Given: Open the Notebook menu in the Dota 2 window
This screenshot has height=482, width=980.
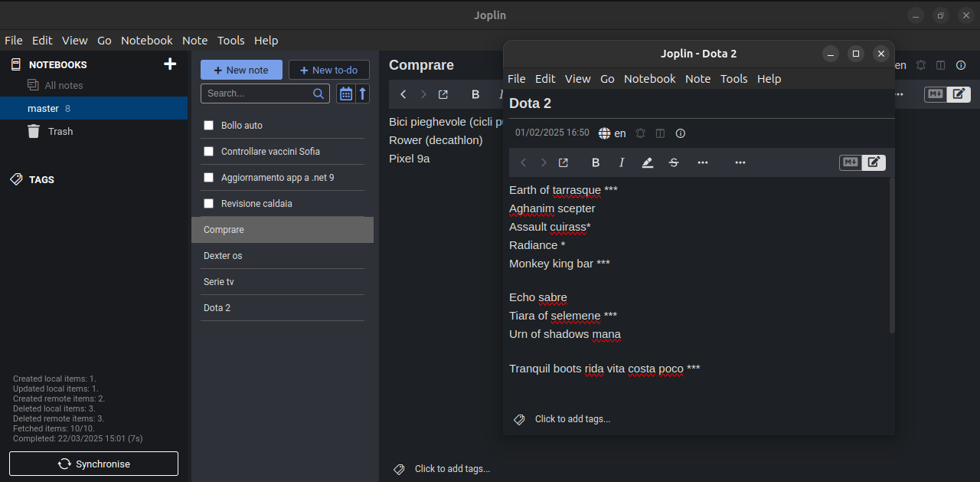Looking at the screenshot, I should 649,78.
